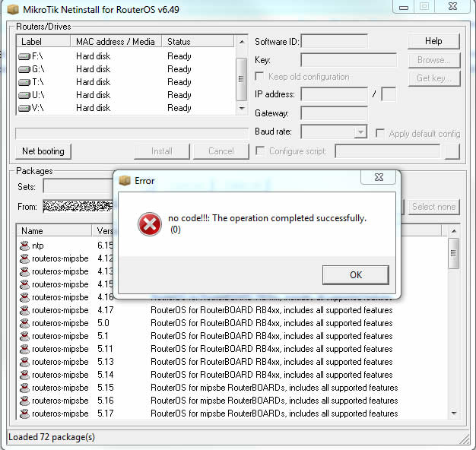This screenshot has height=450, width=476.
Task: Click the ntp package icon
Action: [x=24, y=246]
